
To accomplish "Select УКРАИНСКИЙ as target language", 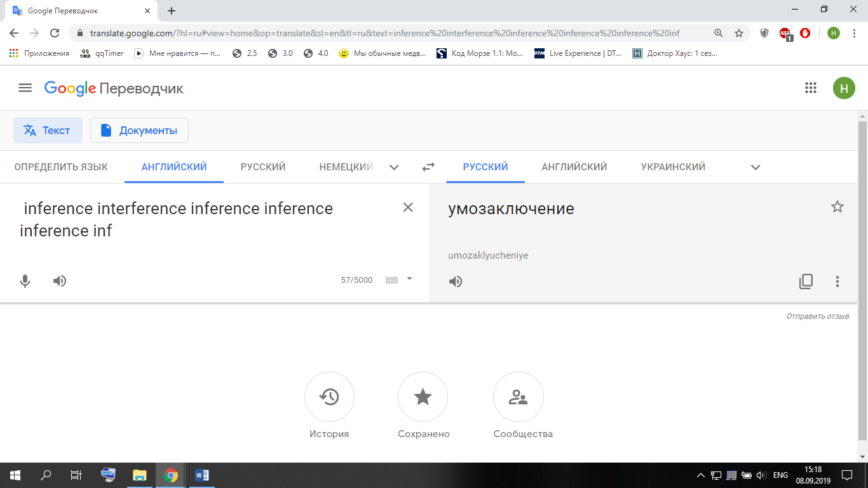I will point(673,167).
